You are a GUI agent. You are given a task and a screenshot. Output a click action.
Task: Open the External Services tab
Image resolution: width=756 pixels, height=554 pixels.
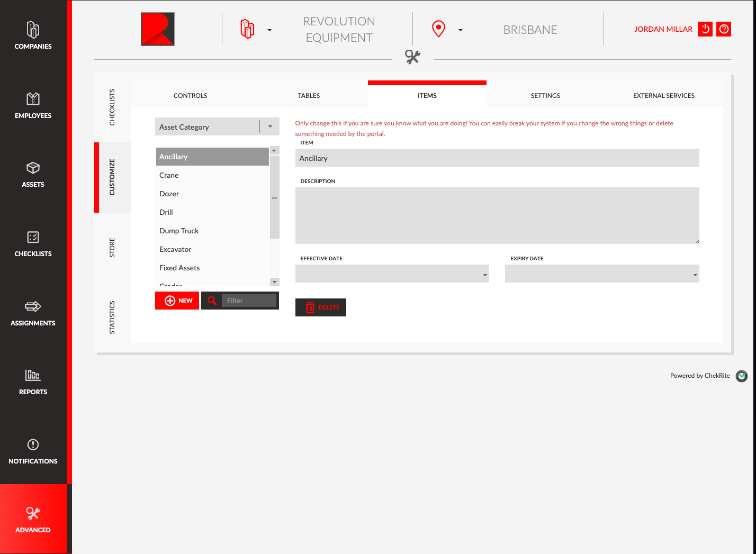tap(664, 96)
